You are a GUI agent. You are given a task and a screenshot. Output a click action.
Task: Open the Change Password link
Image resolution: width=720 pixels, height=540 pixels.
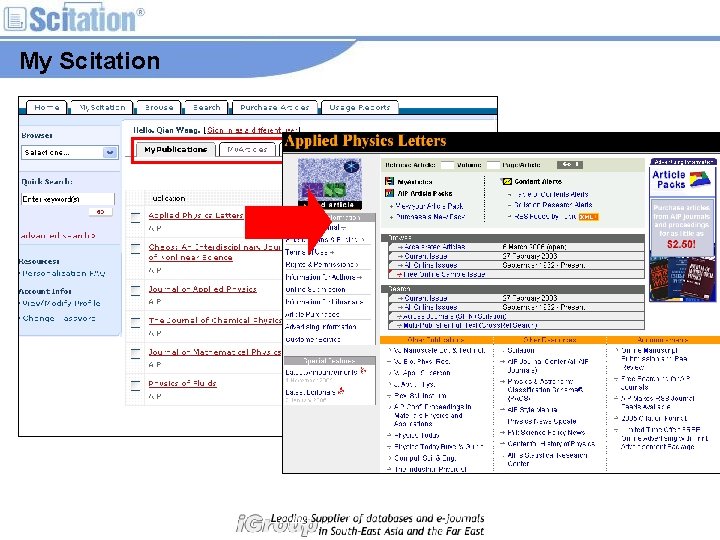59,319
